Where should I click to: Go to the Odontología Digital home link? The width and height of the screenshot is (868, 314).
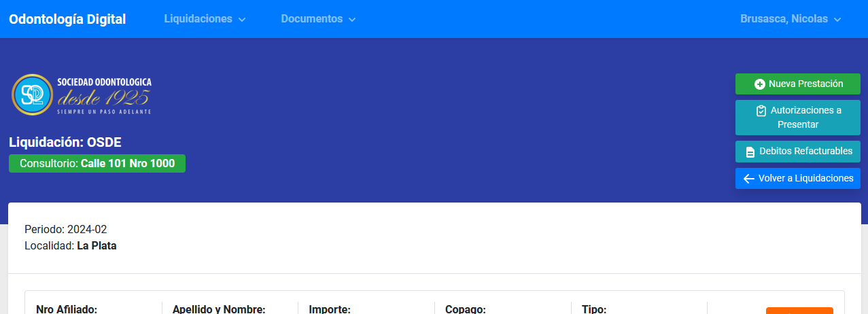67,19
